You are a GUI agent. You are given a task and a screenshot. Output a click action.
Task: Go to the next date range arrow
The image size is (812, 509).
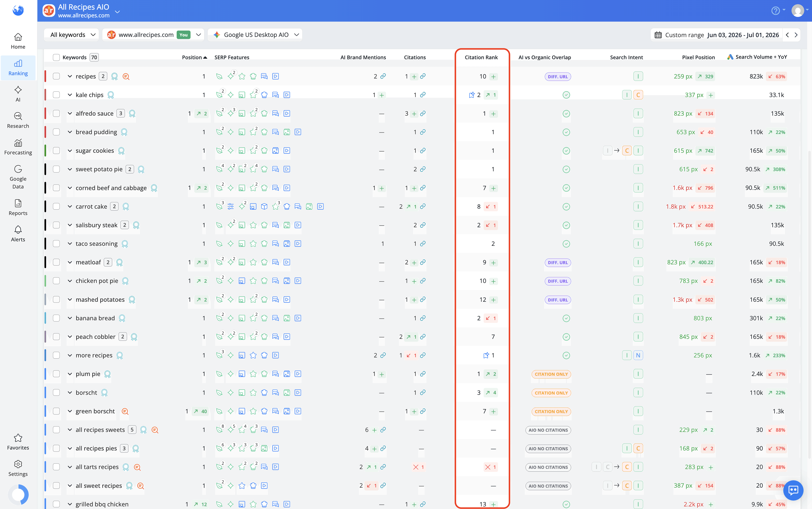[796, 35]
